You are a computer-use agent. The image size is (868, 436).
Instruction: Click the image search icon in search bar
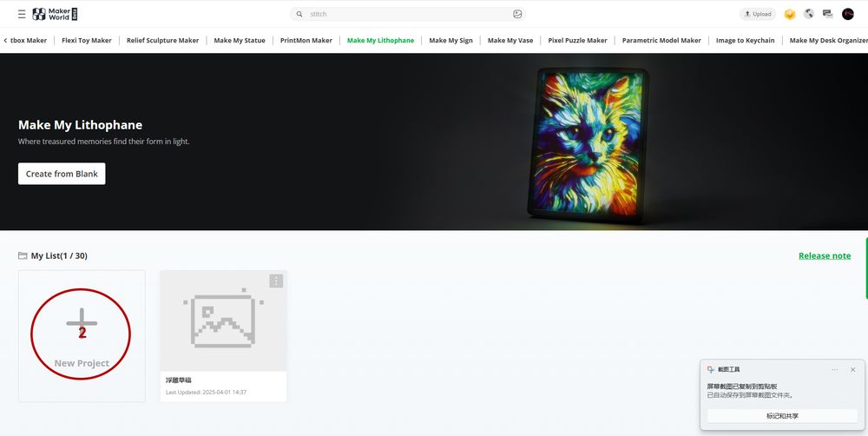tap(517, 14)
